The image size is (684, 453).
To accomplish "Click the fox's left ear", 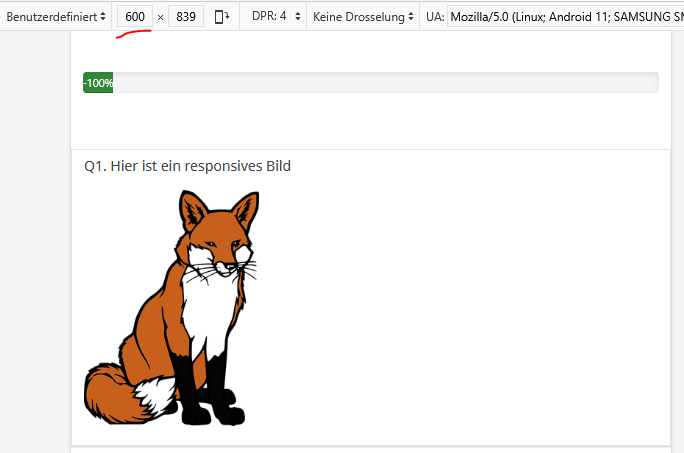I will pos(193,212).
